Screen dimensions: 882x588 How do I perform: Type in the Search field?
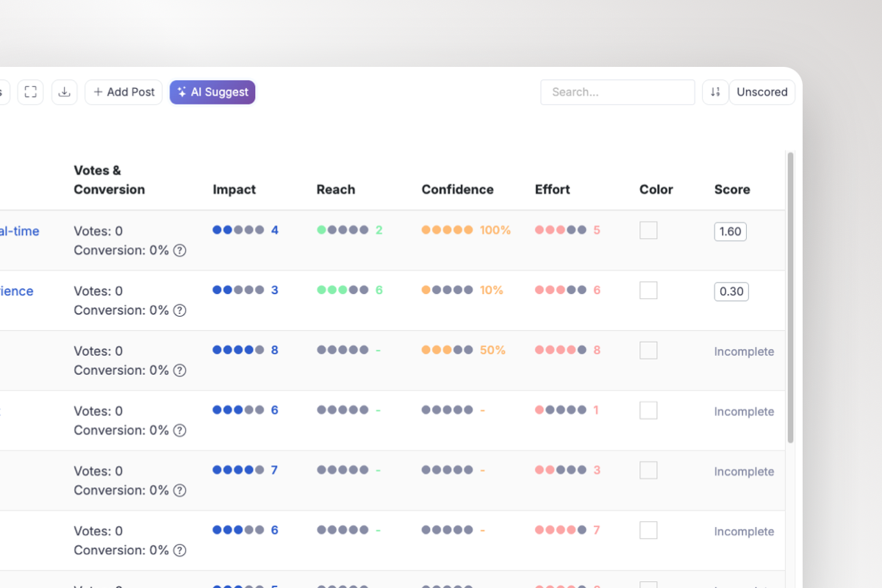[x=617, y=92]
